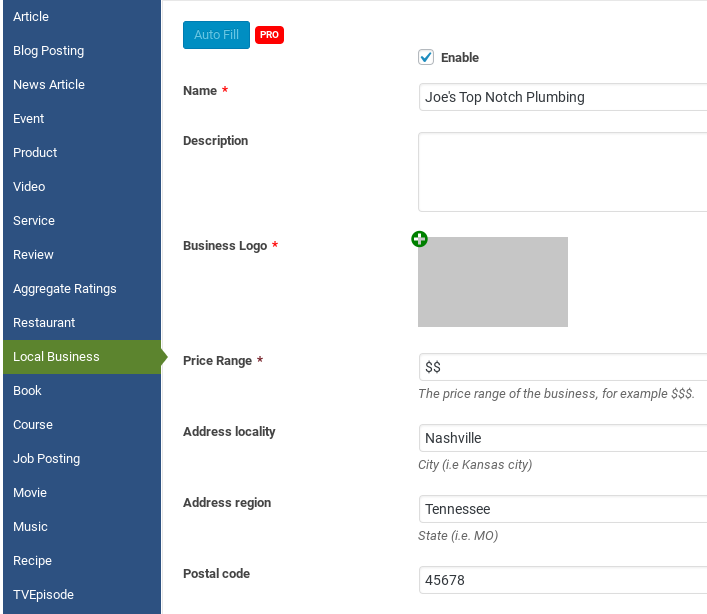This screenshot has width=707, height=614.
Task: Open the Blog Posting tab
Action: click(x=82, y=50)
